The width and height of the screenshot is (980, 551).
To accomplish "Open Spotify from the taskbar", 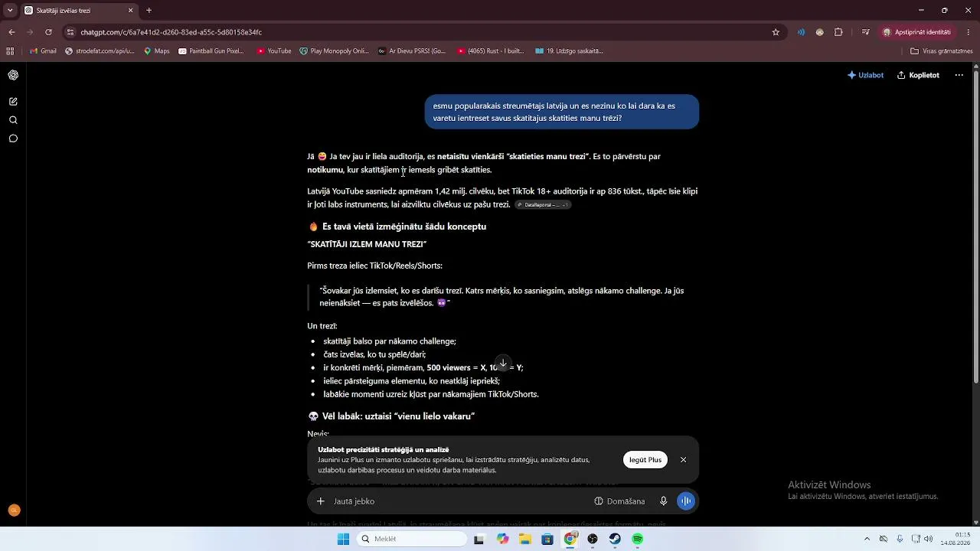I will tap(638, 539).
